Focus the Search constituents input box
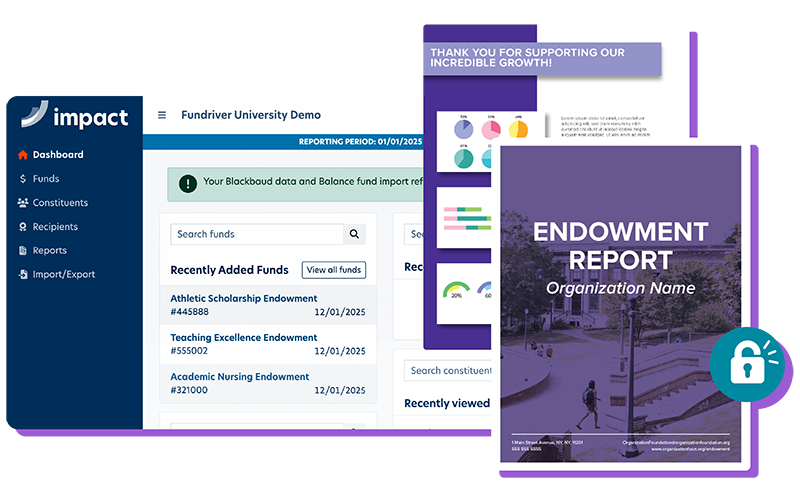The height and width of the screenshot is (496, 800). click(x=447, y=370)
